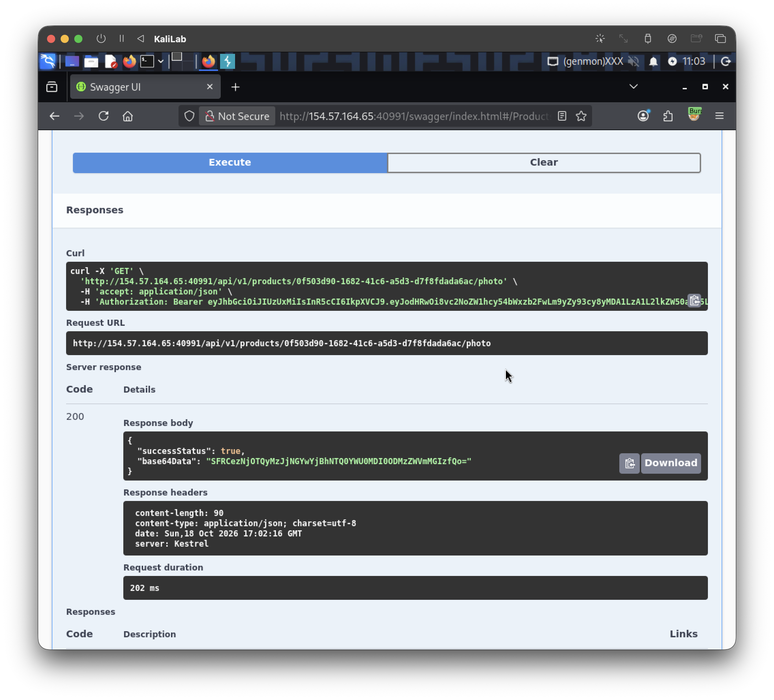The width and height of the screenshot is (774, 700).
Task: Click the 200 response code
Action: pos(75,416)
